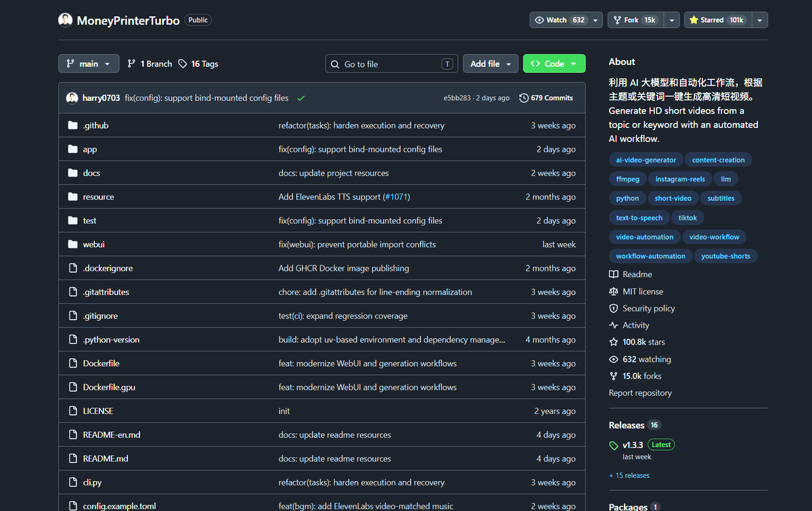812x511 pixels.
Task: Open the 1 Branch list
Action: [x=150, y=64]
